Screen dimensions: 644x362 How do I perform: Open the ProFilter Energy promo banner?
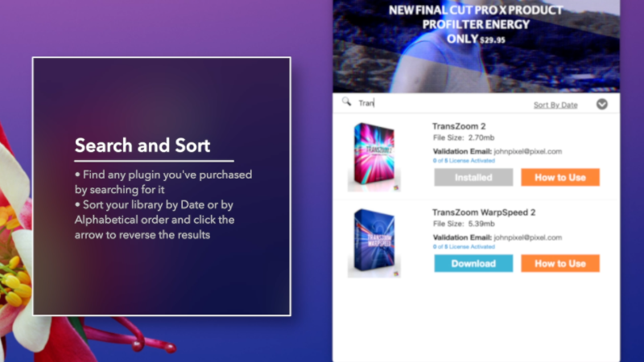[x=476, y=46]
